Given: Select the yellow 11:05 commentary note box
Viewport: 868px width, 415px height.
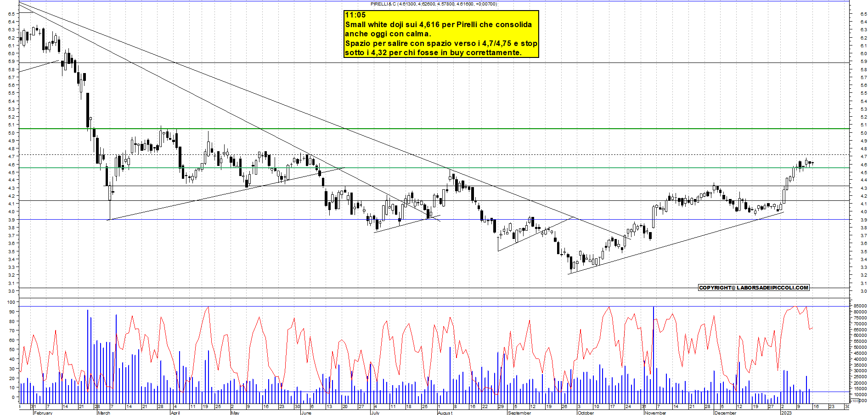Looking at the screenshot, I should click(441, 34).
